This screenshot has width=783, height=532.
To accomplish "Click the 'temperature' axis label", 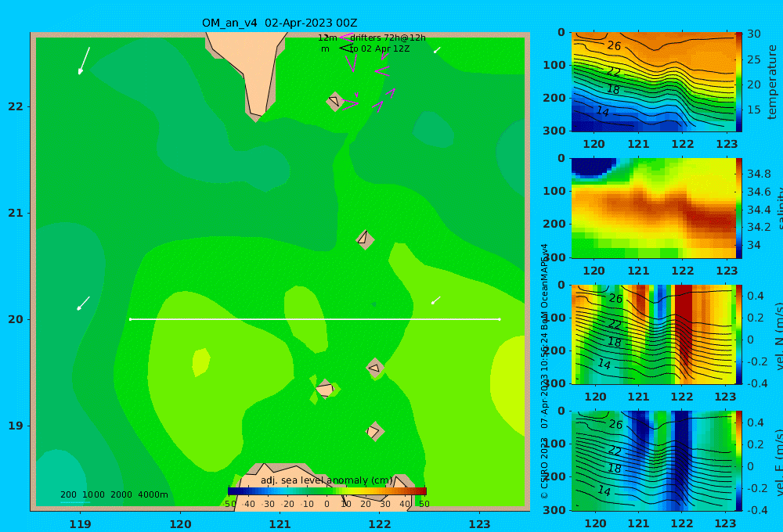I will pos(773,82).
